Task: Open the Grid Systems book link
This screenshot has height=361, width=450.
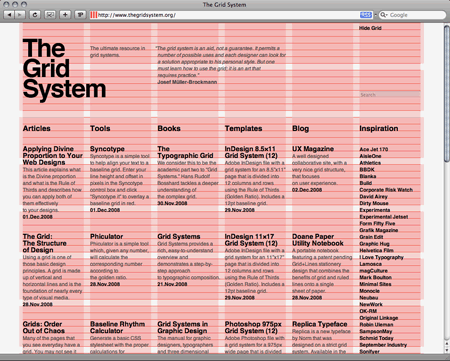Action: tap(179, 236)
